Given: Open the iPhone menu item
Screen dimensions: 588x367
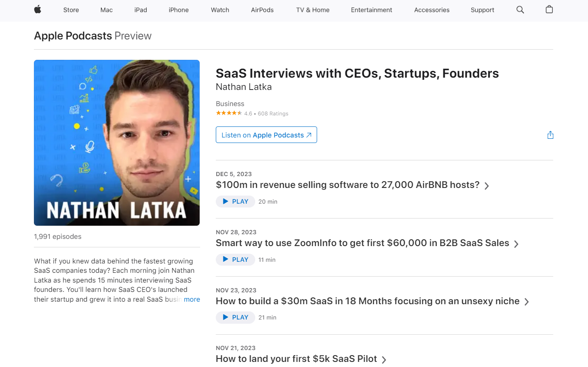Looking at the screenshot, I should pos(178,10).
